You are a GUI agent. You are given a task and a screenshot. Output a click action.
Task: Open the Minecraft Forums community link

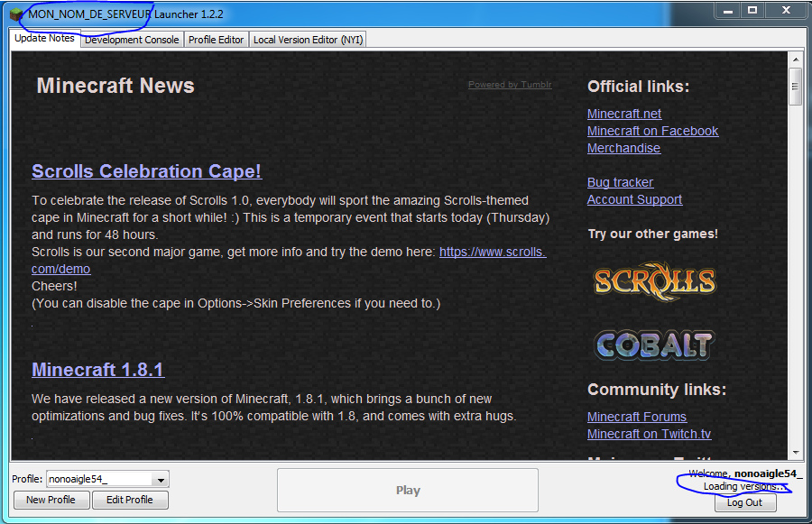636,417
